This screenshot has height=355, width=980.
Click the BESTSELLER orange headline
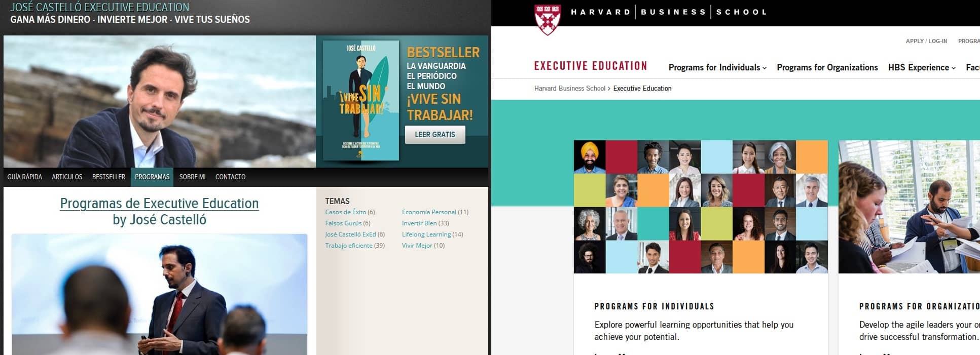443,52
